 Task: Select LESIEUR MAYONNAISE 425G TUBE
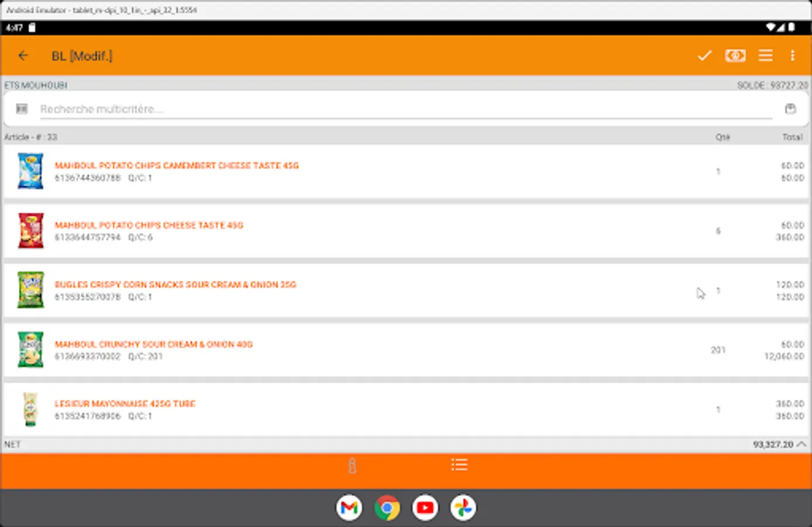point(125,404)
